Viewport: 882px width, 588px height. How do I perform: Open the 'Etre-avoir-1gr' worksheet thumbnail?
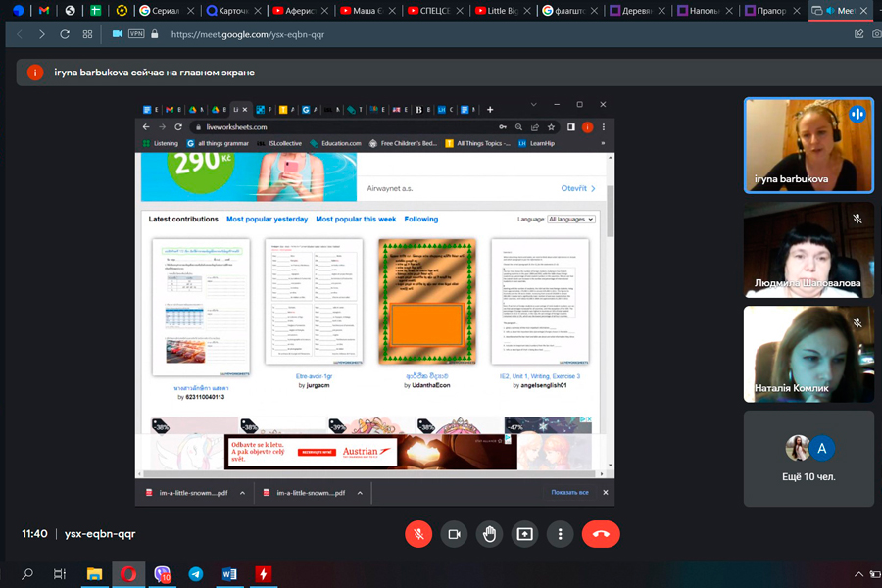314,301
